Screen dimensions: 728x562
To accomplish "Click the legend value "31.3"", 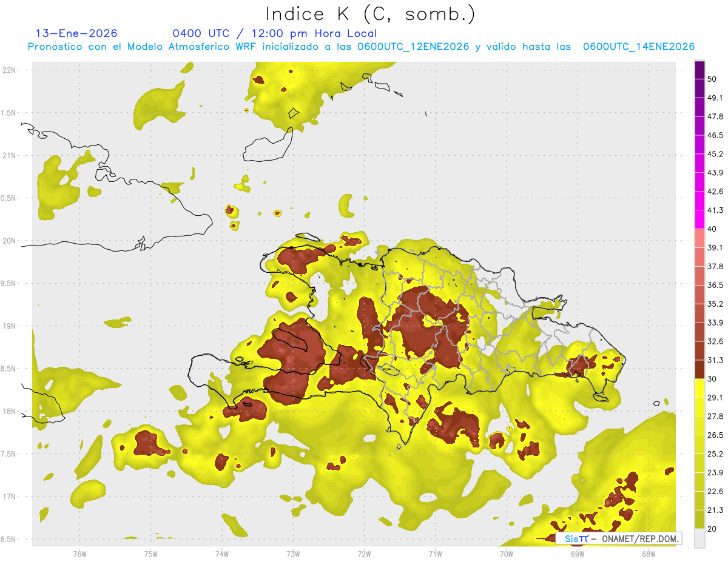I will (715, 360).
